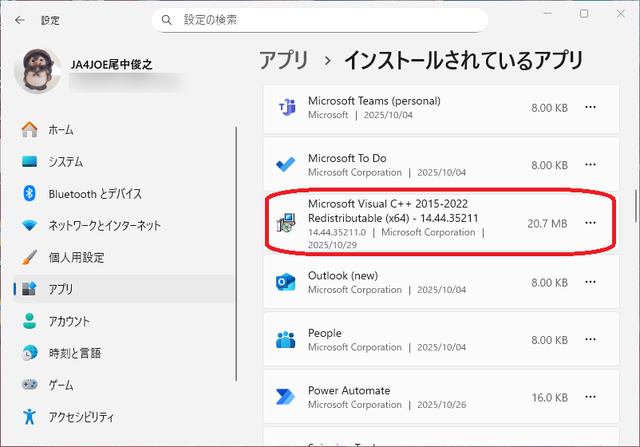Open more options for Microsoft Teams (personal)
Viewport: 640px width, 447px height.
point(590,107)
